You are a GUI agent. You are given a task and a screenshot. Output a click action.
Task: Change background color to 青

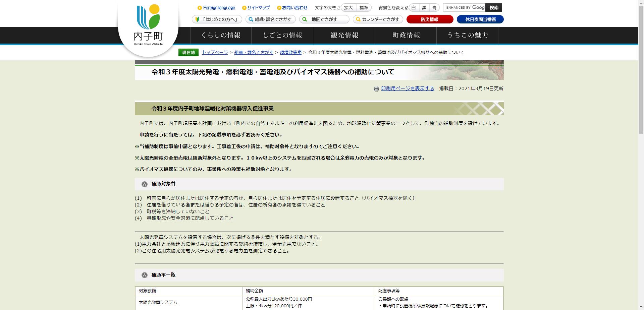click(434, 7)
